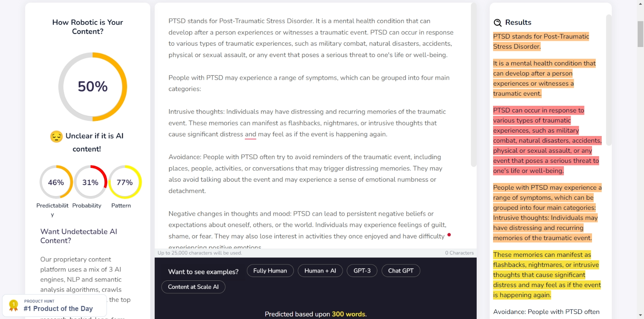Open the #1 Product of the Day link
This screenshot has height=319, width=644.
pyautogui.click(x=58, y=309)
